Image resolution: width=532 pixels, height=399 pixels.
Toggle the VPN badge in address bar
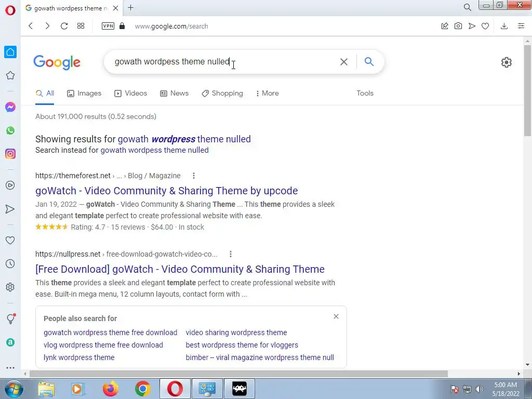(108, 26)
